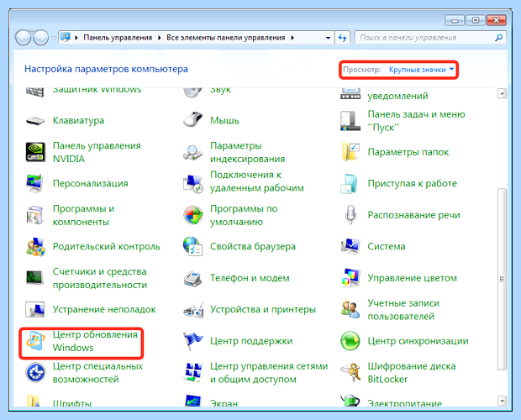The image size is (521, 420).
Task: Click the speech recognition microphone icon
Action: pos(350,215)
